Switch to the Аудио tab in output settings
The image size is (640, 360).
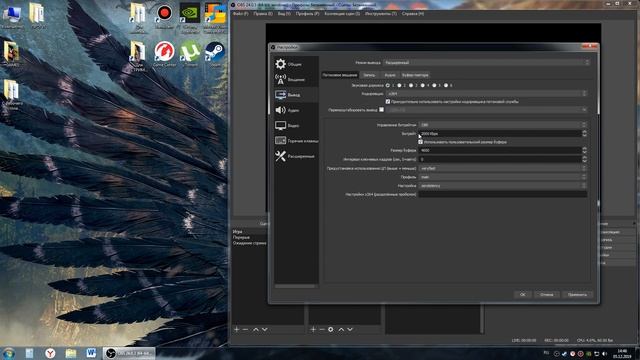390,75
